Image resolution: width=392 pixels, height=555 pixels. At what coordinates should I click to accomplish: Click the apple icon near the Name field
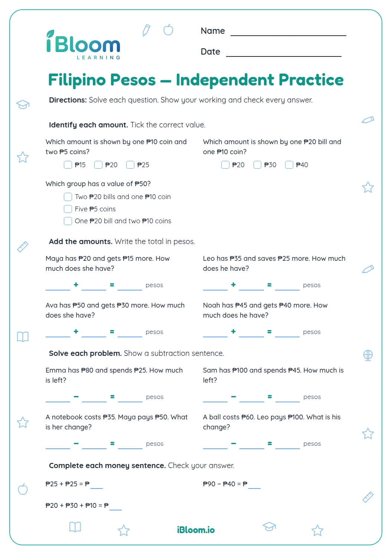coord(169,30)
